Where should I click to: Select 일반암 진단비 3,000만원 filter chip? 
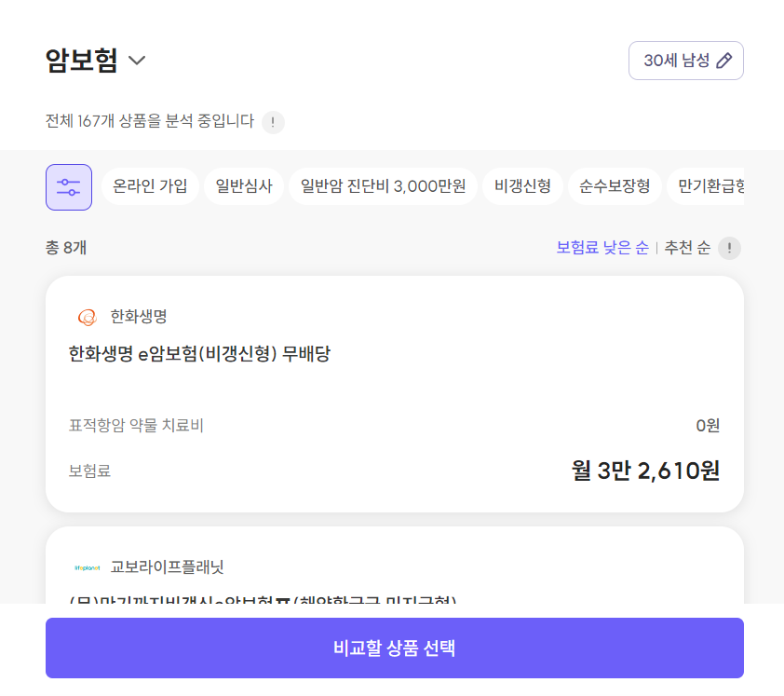(383, 186)
